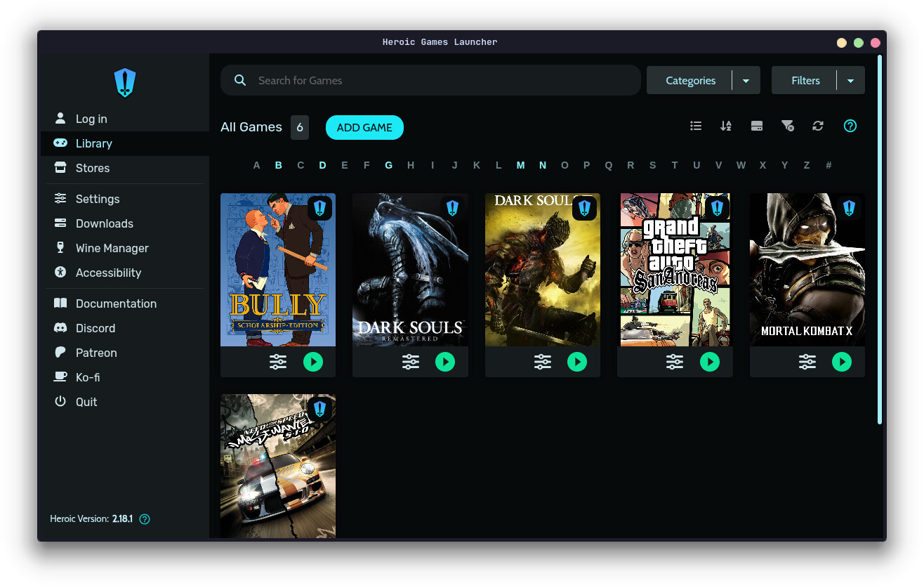
Task: Go to Stores in sidebar
Action: tap(92, 168)
